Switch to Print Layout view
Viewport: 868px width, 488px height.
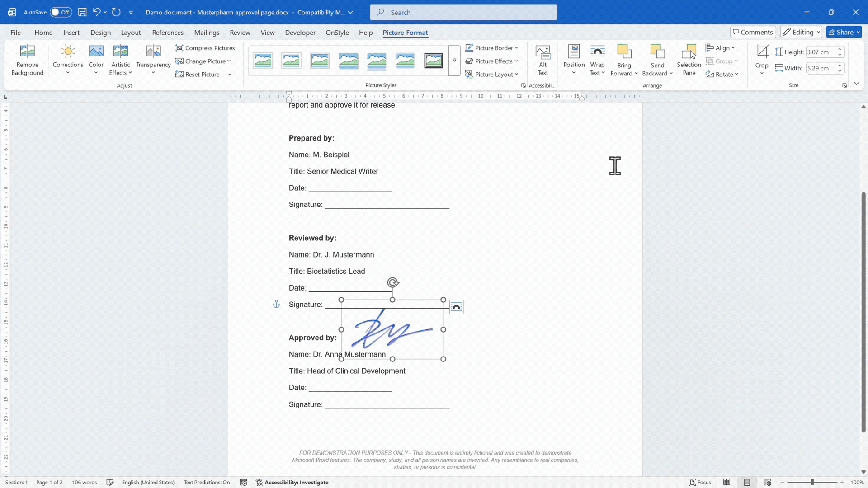point(747,482)
